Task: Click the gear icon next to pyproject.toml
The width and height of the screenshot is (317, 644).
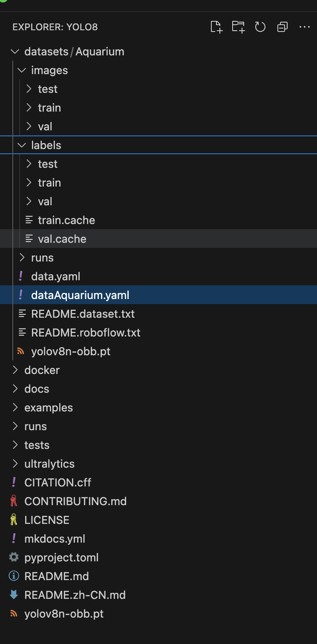Action: pyautogui.click(x=14, y=558)
